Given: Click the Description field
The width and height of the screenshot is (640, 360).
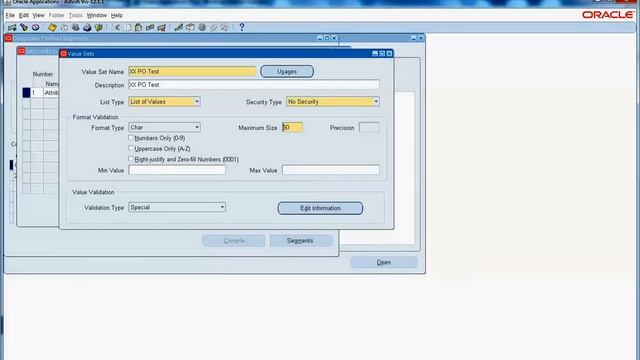Looking at the screenshot, I should click(x=254, y=85).
